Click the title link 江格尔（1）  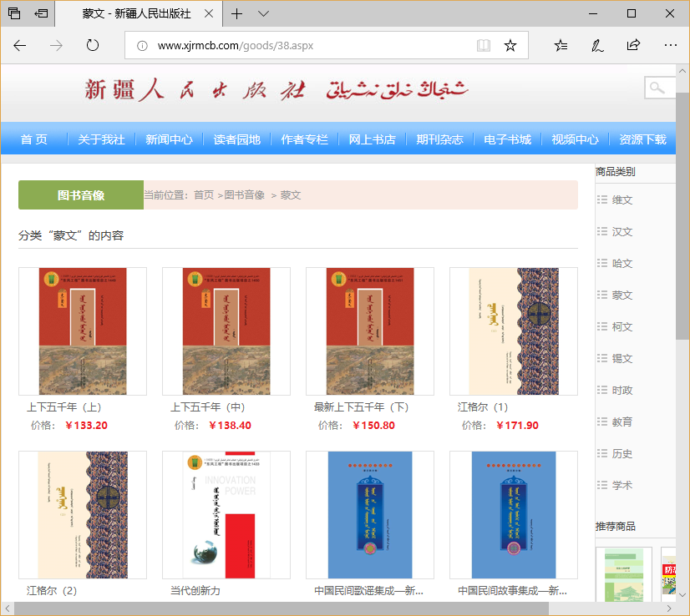[x=483, y=407]
